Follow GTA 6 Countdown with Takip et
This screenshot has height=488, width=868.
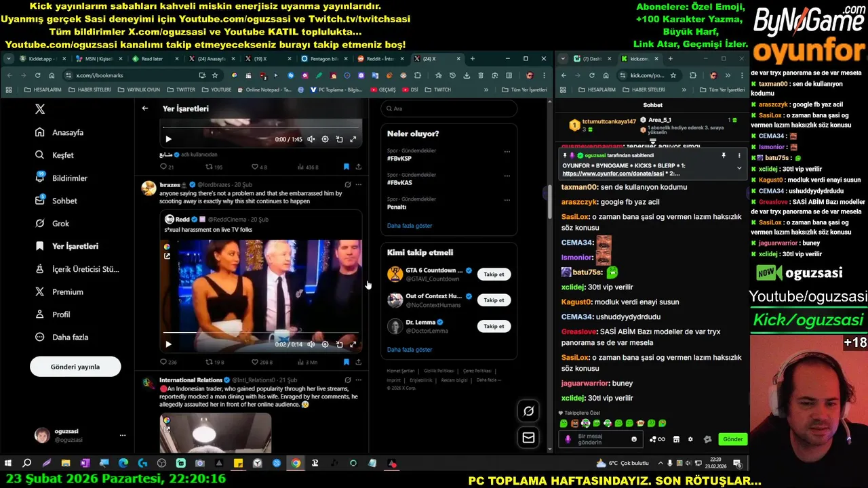494,274
